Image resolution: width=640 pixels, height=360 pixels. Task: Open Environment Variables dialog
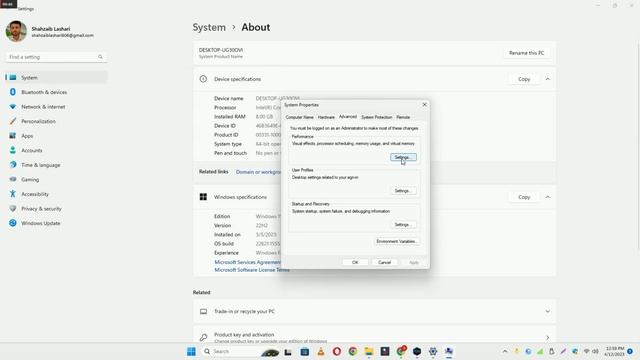coord(396,242)
